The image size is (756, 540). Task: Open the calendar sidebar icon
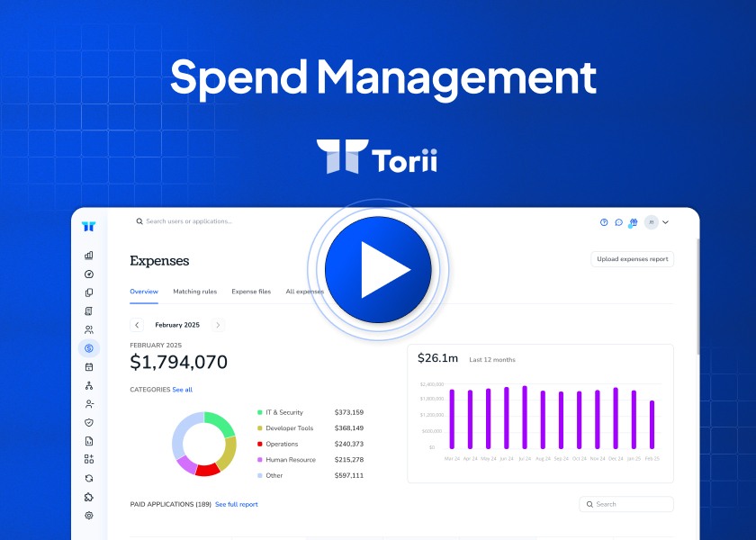pyautogui.click(x=89, y=367)
